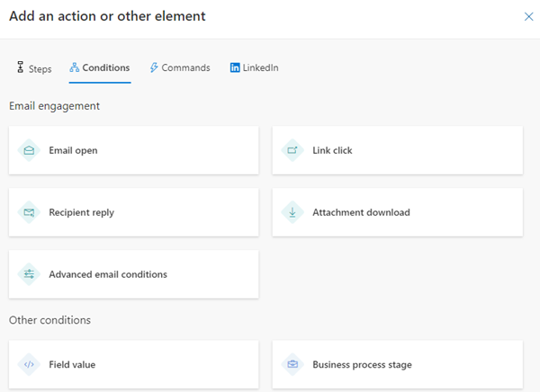540x392 pixels.
Task: Click the Business process stage briefcase icon
Action: pos(292,364)
